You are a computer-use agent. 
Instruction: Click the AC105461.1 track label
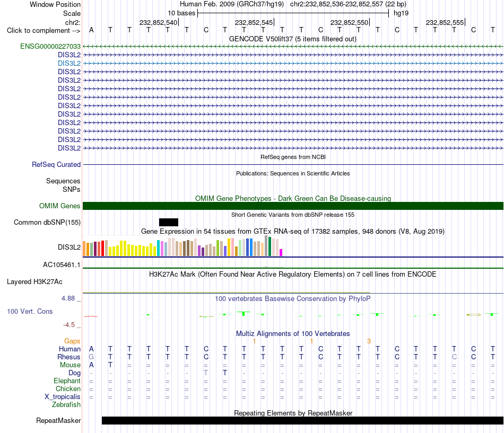pos(62,264)
